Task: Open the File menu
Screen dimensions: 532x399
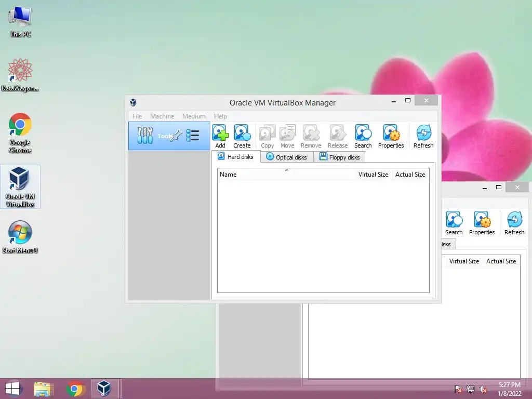Action: click(137, 116)
